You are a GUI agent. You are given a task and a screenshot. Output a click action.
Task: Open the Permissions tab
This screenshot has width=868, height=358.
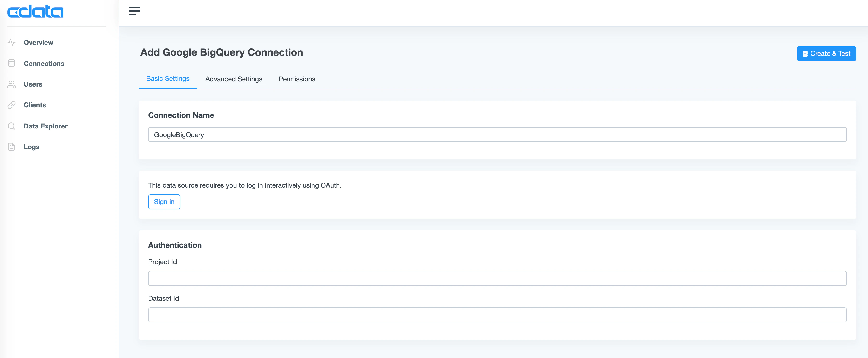(297, 79)
